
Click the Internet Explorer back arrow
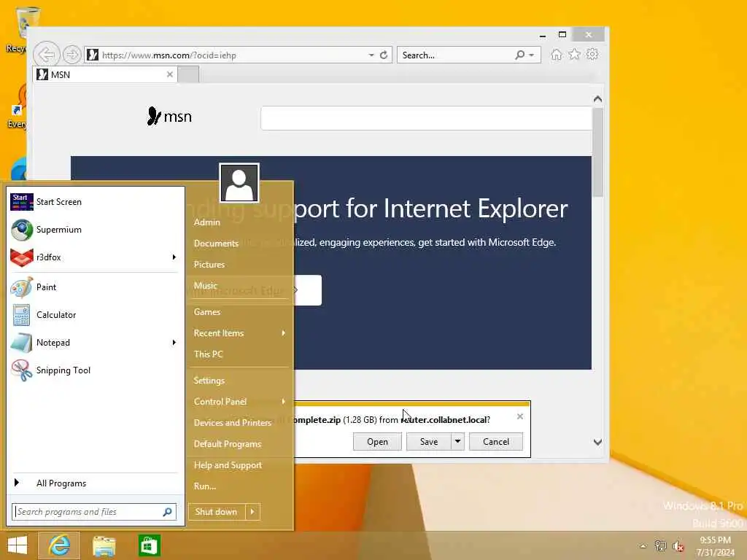pos(47,55)
